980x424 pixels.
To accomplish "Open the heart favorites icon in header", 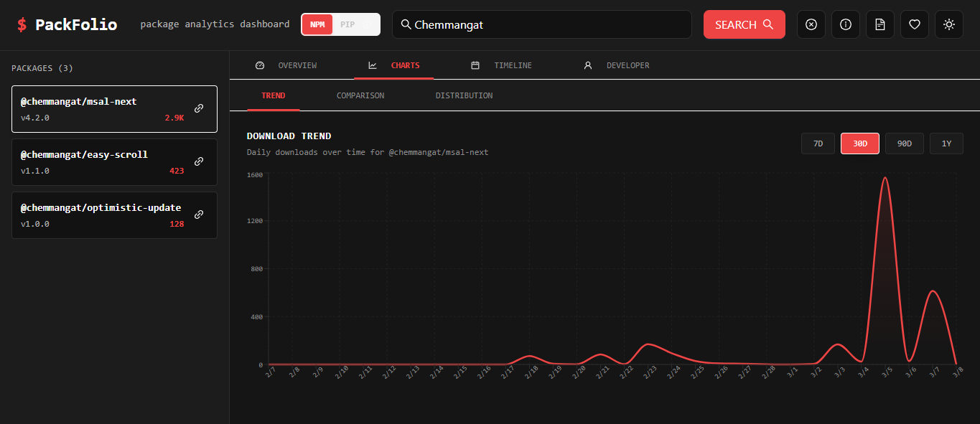I will point(914,24).
